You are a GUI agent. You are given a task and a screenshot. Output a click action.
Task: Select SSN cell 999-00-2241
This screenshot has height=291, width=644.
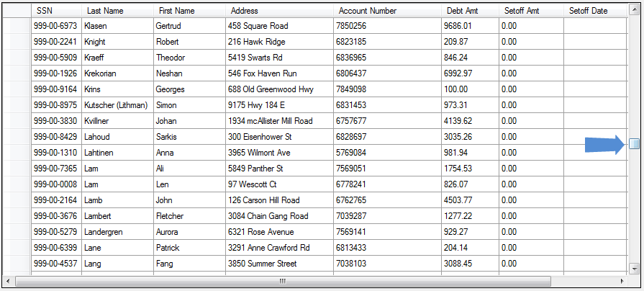click(x=57, y=42)
